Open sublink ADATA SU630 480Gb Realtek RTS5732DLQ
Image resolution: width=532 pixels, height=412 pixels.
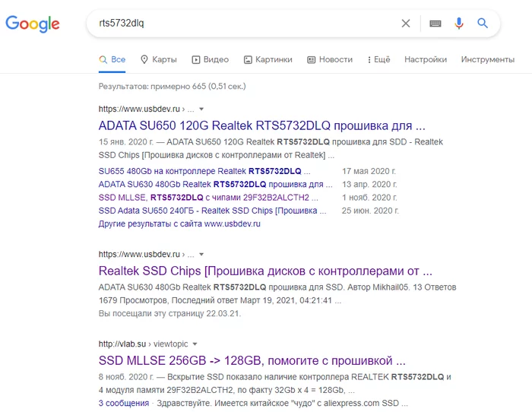(215, 184)
